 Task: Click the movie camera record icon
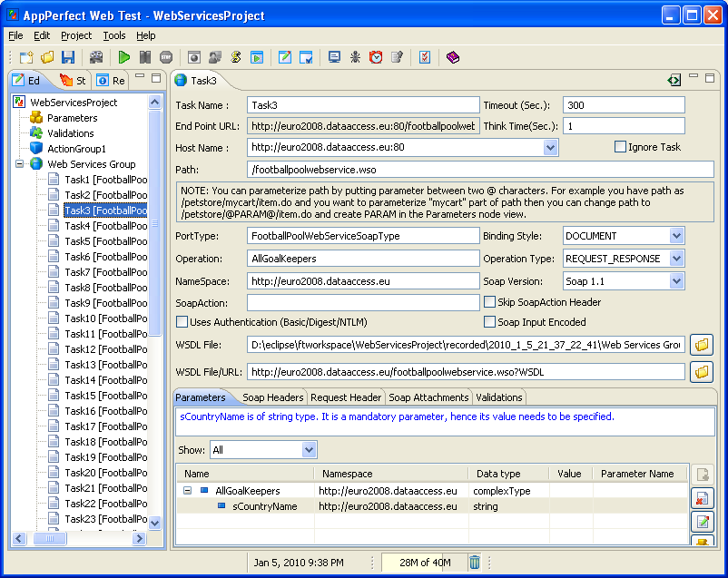click(96, 57)
